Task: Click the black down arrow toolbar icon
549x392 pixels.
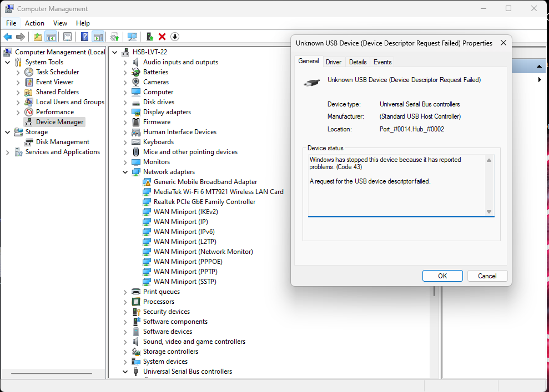Action: click(175, 37)
